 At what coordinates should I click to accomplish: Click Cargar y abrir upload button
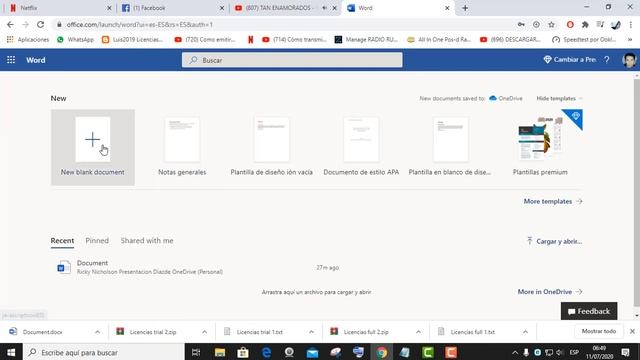coord(554,241)
